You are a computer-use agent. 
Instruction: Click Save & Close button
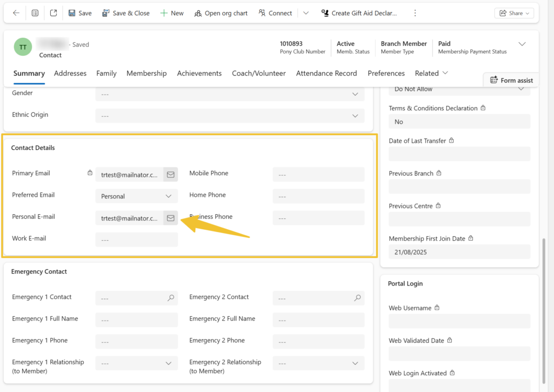pyautogui.click(x=126, y=13)
